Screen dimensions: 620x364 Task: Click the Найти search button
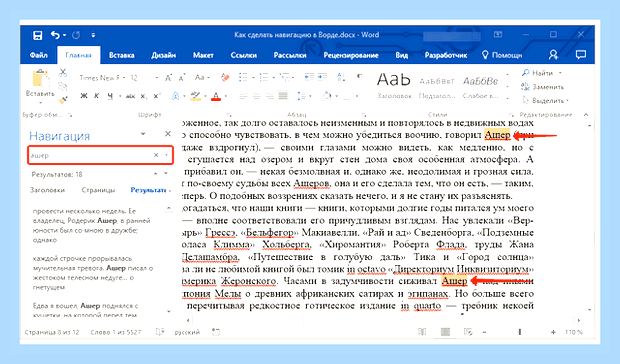click(537, 73)
